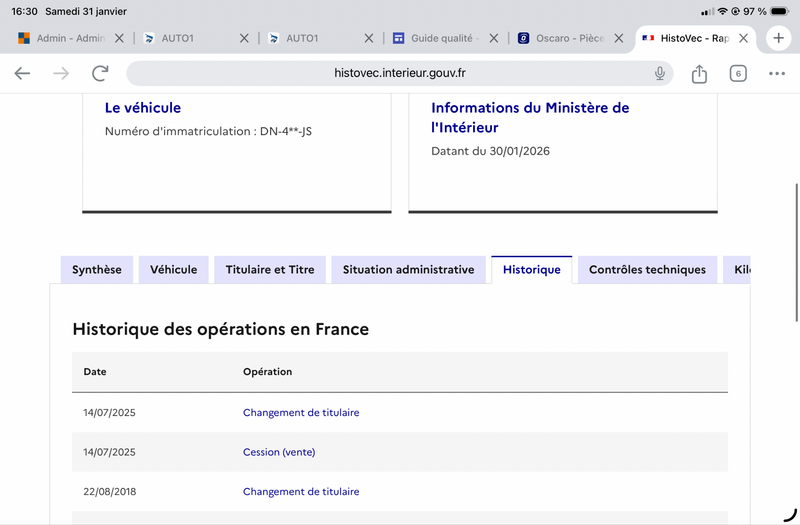The height and width of the screenshot is (525, 800).
Task: Switch to the Oscaro browser tab
Action: coord(560,38)
